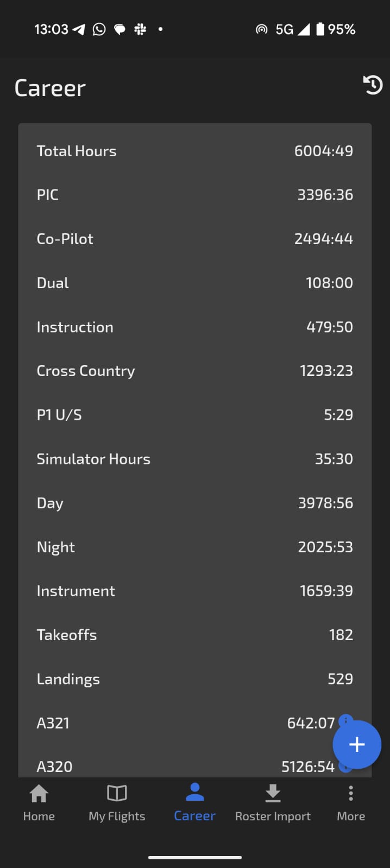Tap the info icon next to A321 hours
This screenshot has height=868, width=390.
coord(344,719)
